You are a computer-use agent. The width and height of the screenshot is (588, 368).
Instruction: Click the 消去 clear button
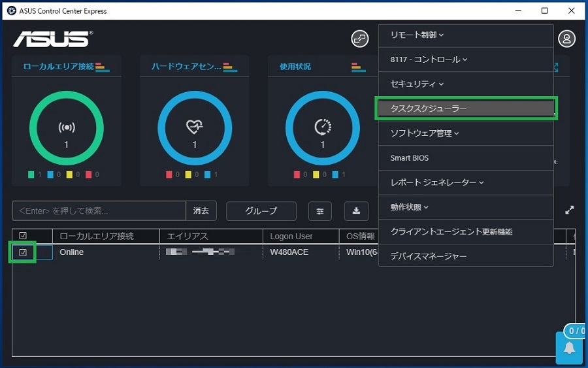pos(201,211)
